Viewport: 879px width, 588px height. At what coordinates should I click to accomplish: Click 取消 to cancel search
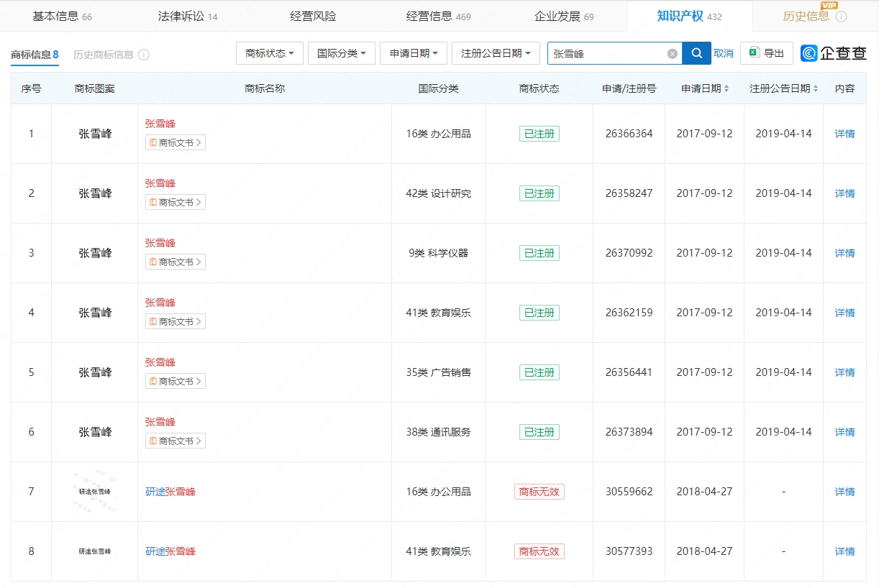pyautogui.click(x=724, y=53)
